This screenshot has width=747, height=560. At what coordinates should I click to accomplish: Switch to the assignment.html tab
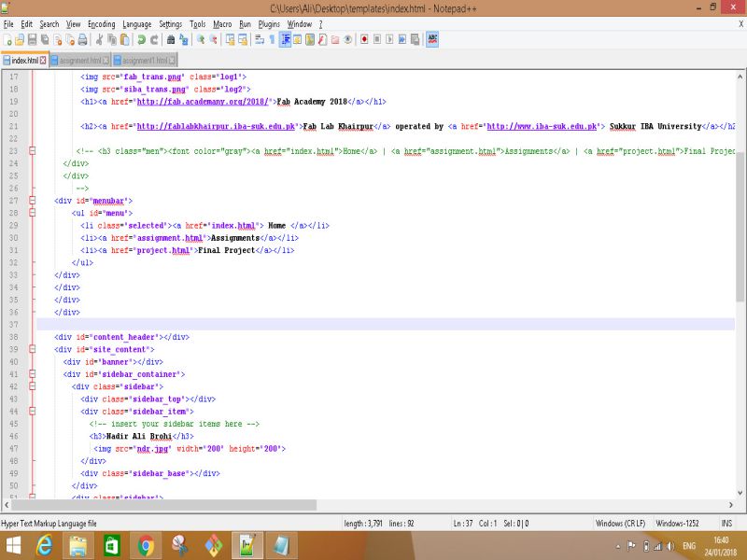coord(80,61)
